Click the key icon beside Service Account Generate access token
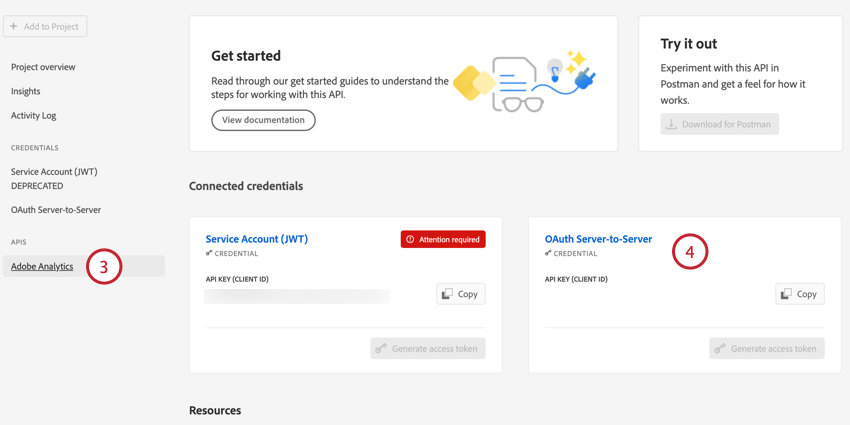The width and height of the screenshot is (850, 425). click(x=381, y=349)
